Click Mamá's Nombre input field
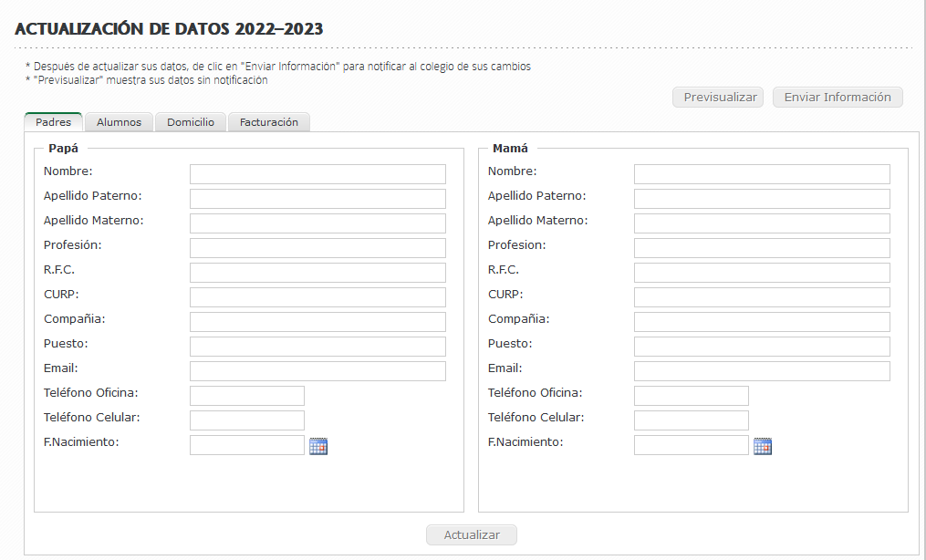This screenshot has width=926, height=560. [762, 174]
